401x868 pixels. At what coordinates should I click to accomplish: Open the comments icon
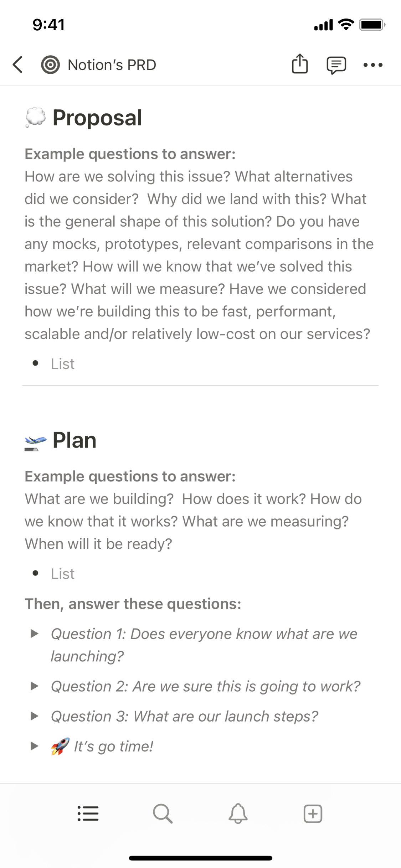click(x=336, y=65)
